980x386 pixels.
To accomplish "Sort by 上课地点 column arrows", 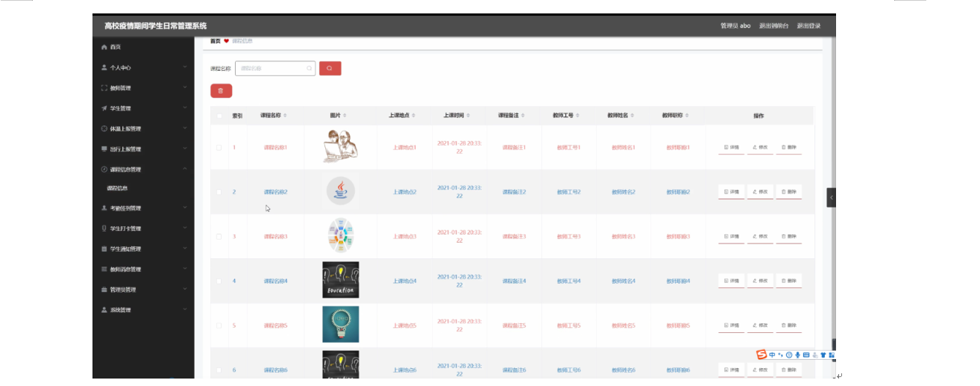I will (x=414, y=116).
